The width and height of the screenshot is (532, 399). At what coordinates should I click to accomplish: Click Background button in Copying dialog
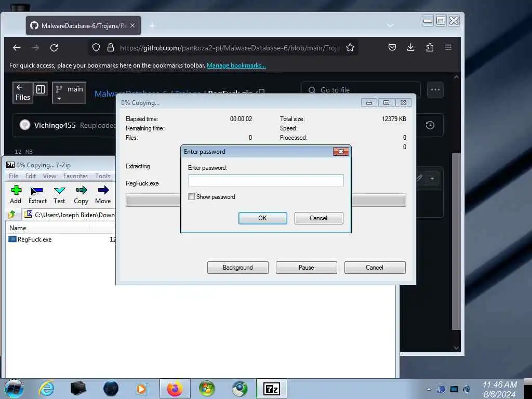(x=238, y=268)
